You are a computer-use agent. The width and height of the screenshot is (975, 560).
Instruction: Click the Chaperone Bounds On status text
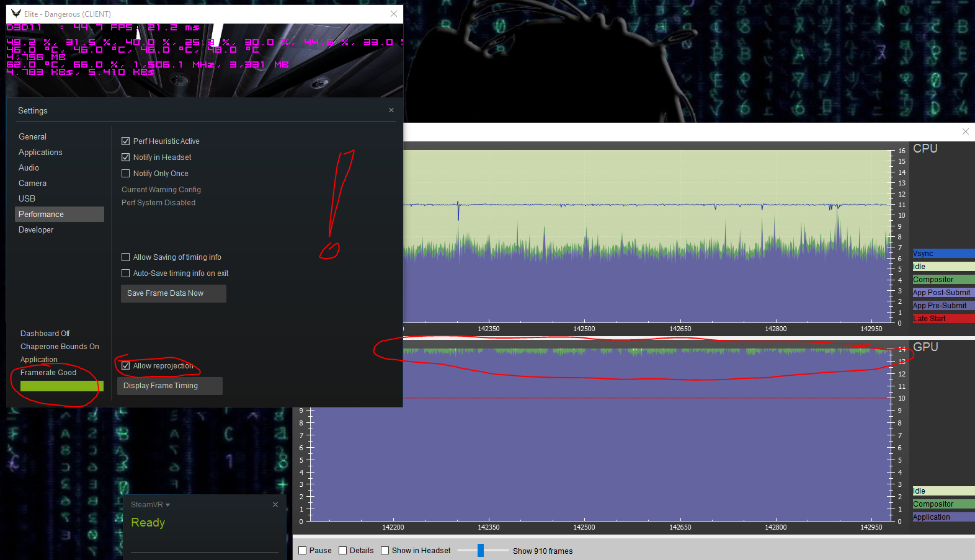pyautogui.click(x=60, y=347)
